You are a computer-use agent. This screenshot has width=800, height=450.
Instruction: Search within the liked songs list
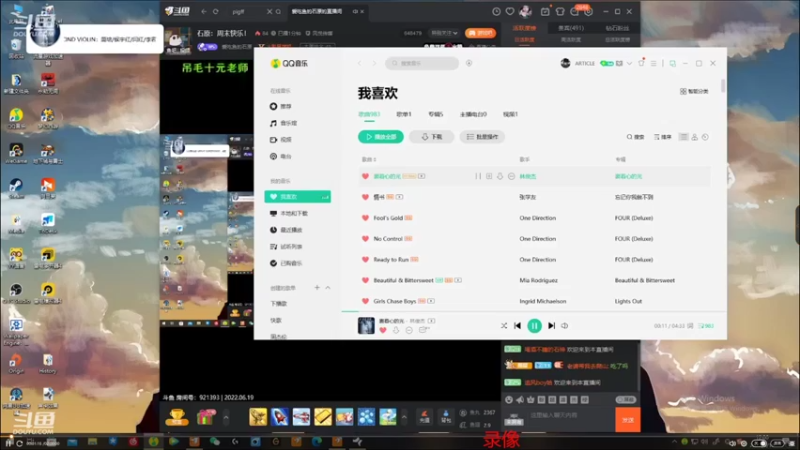635,137
